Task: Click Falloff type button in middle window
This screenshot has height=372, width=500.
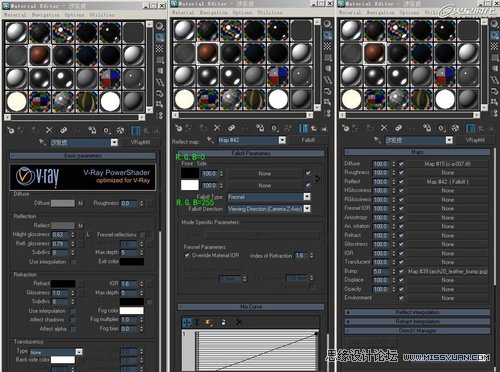Action: 308,140
